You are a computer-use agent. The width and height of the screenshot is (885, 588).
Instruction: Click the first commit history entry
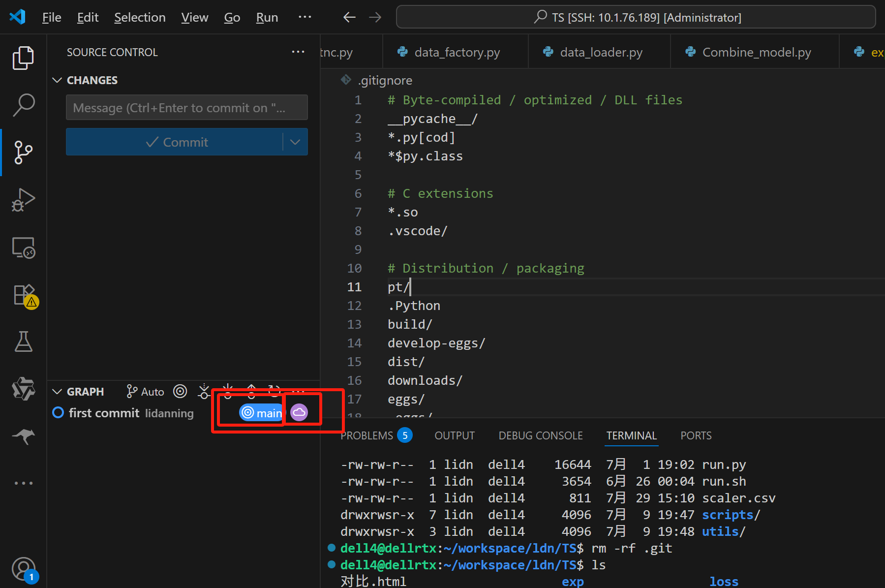click(183, 413)
